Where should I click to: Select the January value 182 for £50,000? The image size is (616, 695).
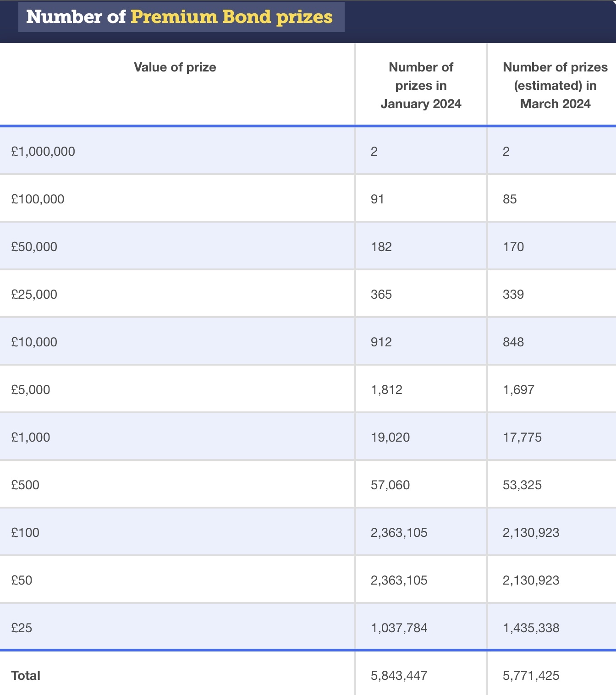[x=381, y=247]
